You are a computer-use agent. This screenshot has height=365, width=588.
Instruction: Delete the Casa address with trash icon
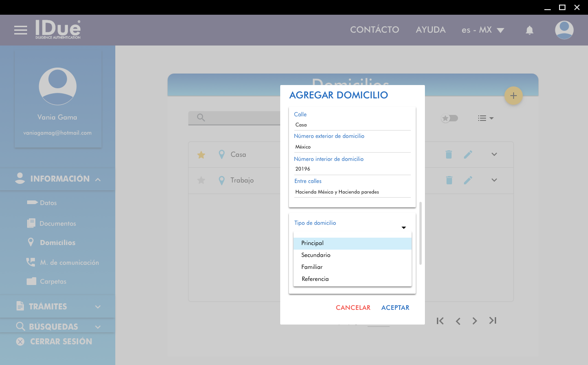(x=449, y=155)
